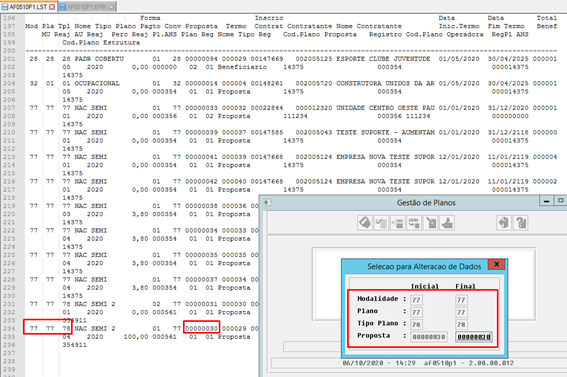Click the 'Final' column header in the dialog
This screenshot has height=377, width=567.
pos(465,286)
